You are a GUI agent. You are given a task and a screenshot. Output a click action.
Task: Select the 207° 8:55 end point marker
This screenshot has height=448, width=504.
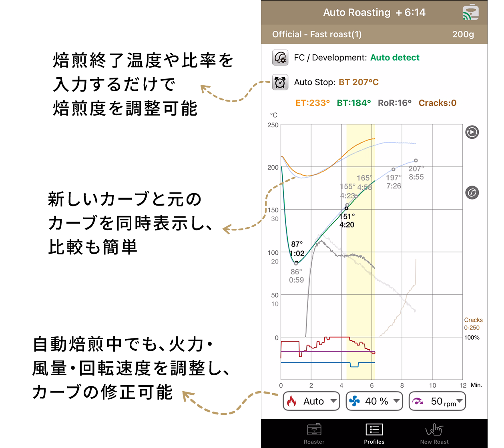416,160
